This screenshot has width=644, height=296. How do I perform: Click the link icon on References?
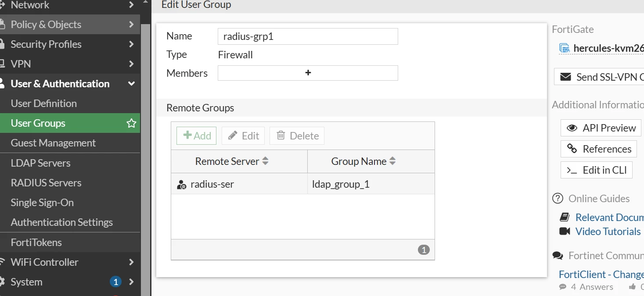click(572, 149)
